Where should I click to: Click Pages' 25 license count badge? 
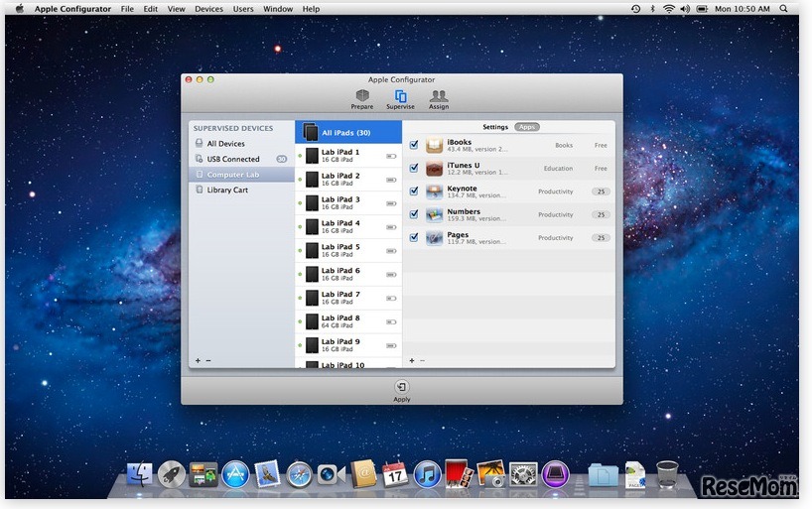coord(601,238)
